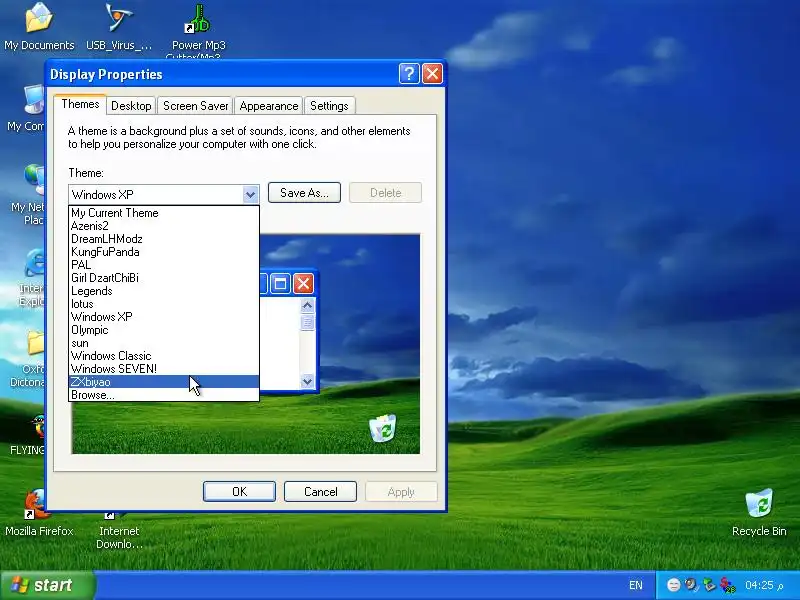Select the KungFuPanda theme

tap(164, 252)
